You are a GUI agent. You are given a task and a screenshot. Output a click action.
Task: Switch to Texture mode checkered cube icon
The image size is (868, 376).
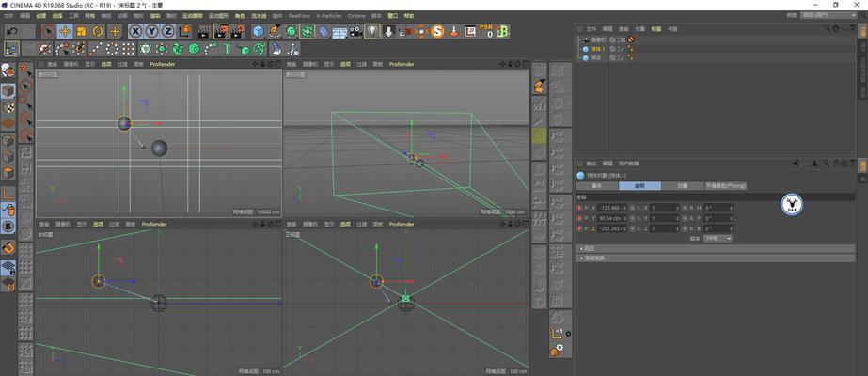tap(8, 107)
